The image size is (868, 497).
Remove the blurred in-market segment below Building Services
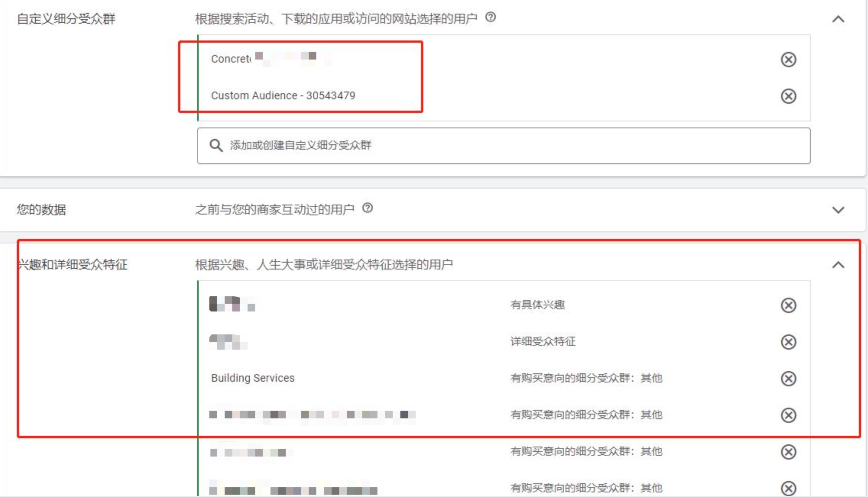pyautogui.click(x=788, y=415)
